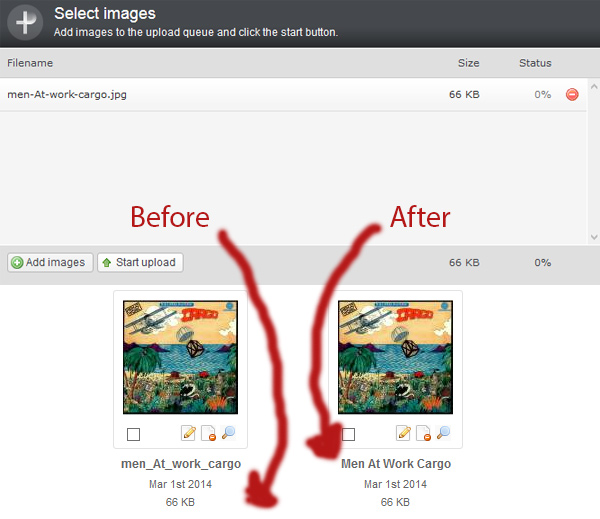The width and height of the screenshot is (600, 519).
Task: Click the pencil edit icon under men_At_work_cargo
Action: pos(188,433)
